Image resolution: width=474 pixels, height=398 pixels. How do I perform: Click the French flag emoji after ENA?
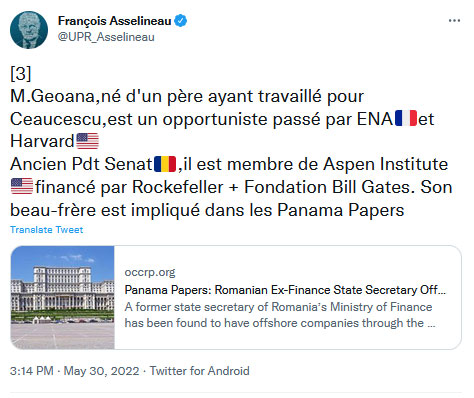pyautogui.click(x=406, y=119)
